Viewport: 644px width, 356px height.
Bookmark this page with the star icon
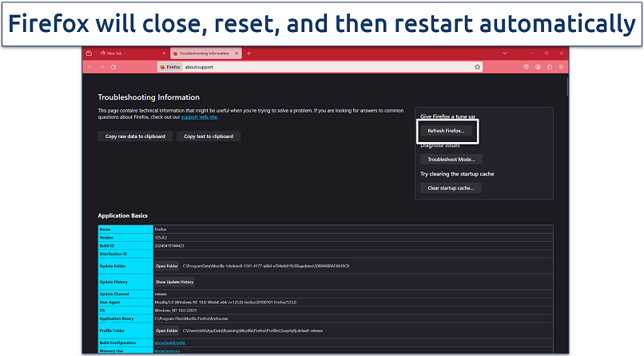pyautogui.click(x=477, y=67)
